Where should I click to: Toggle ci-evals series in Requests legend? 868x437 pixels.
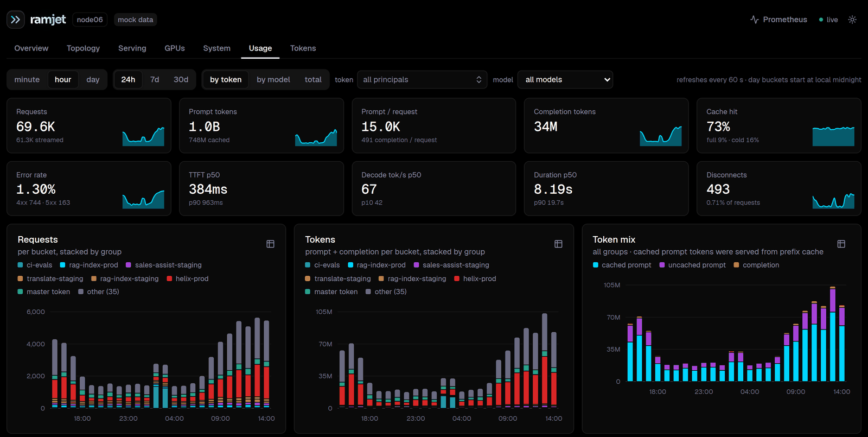pyautogui.click(x=35, y=265)
